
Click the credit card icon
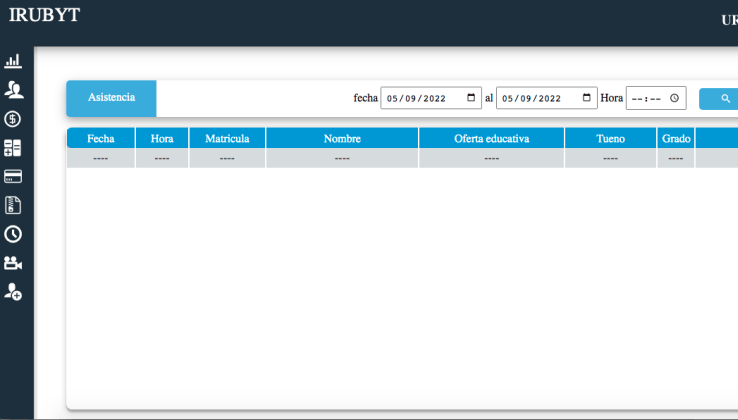[x=13, y=177]
